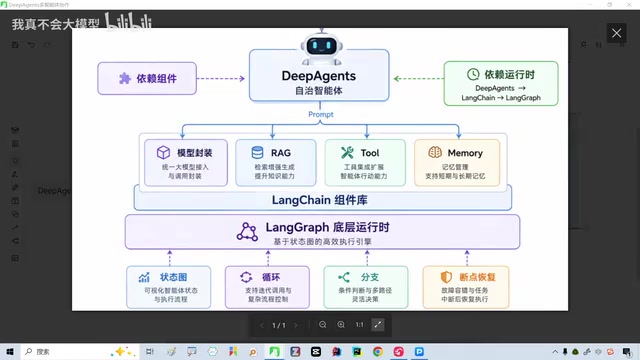Toggle the fit-to-window expand button

378,325
